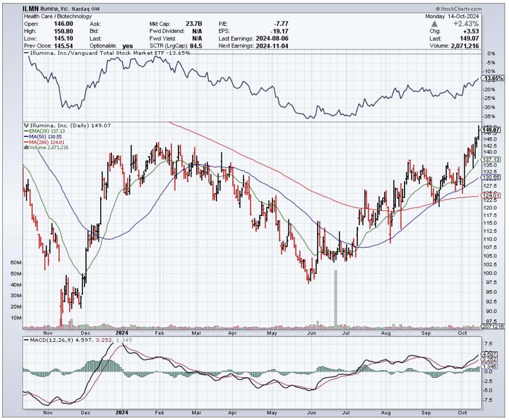Click the green volume bars legend icon
The width and height of the screenshot is (509, 420).
(x=25, y=147)
